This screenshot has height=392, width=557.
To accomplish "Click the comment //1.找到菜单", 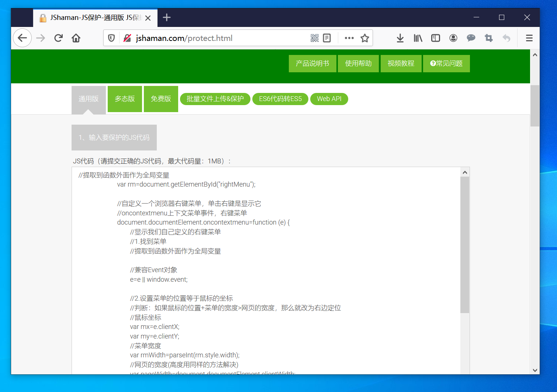I will pyautogui.click(x=148, y=242).
